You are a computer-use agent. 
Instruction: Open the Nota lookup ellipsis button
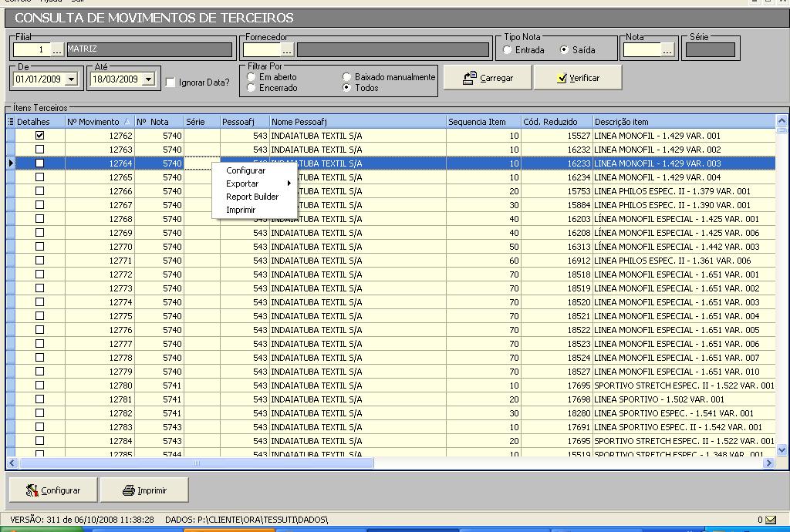(x=667, y=50)
